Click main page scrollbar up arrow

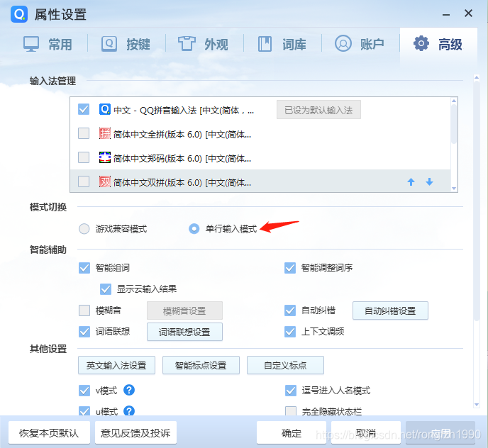pos(477,77)
